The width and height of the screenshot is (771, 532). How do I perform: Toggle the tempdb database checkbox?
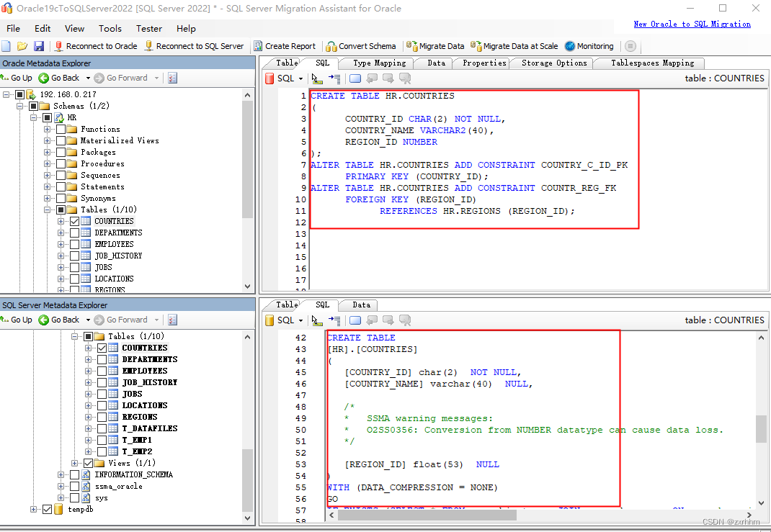[x=47, y=510]
